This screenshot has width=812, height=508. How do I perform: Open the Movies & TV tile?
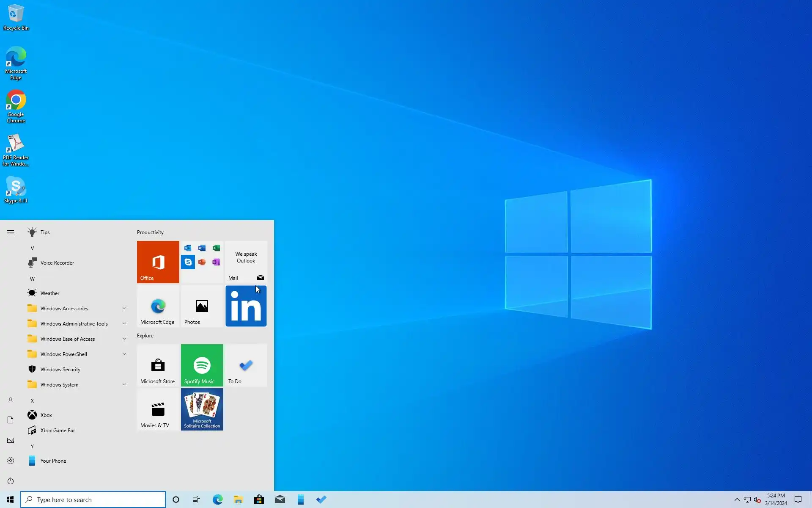point(158,409)
